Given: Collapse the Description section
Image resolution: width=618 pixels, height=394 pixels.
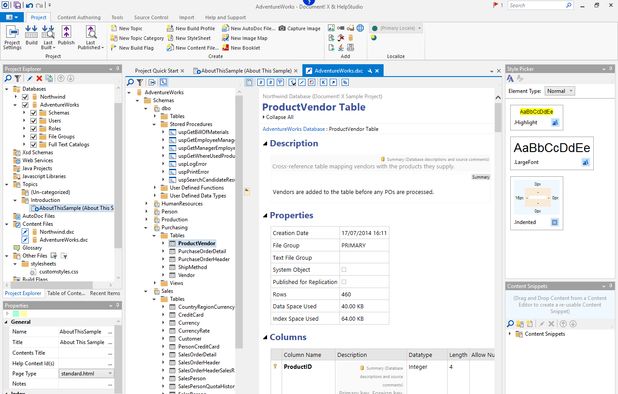Looking at the screenshot, I should point(265,144).
